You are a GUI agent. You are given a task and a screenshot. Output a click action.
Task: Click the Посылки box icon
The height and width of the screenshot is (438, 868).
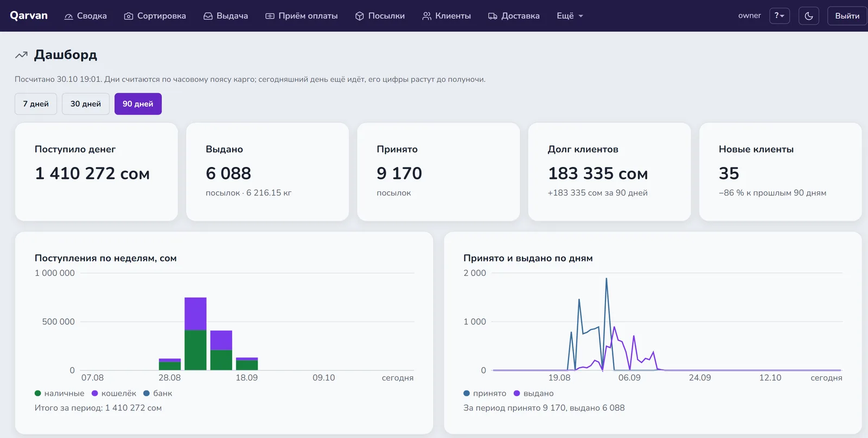pos(360,16)
